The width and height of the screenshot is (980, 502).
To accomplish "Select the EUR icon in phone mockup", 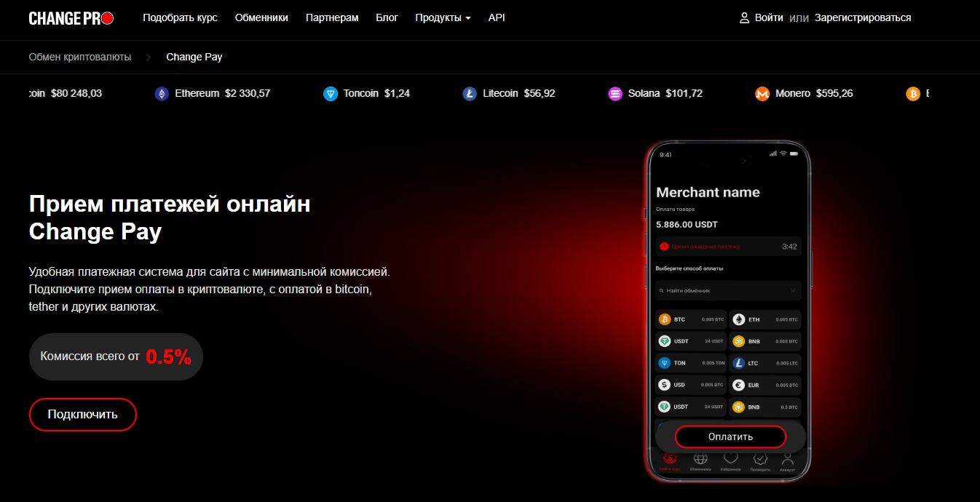I will coord(738,385).
